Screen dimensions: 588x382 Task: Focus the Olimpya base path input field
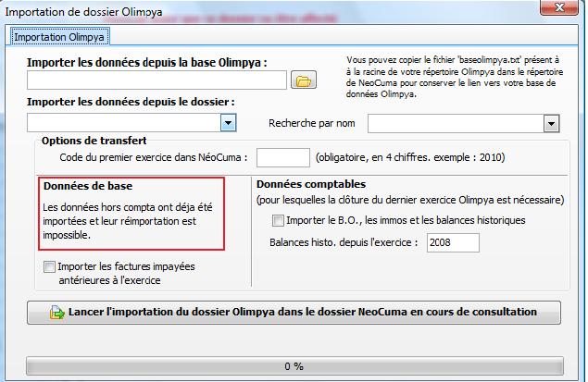click(156, 80)
